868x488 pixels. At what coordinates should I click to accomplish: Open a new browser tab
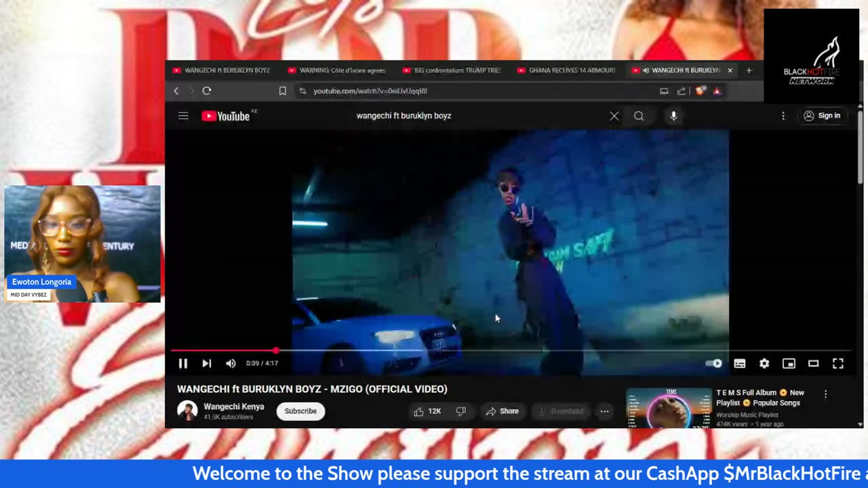point(749,70)
